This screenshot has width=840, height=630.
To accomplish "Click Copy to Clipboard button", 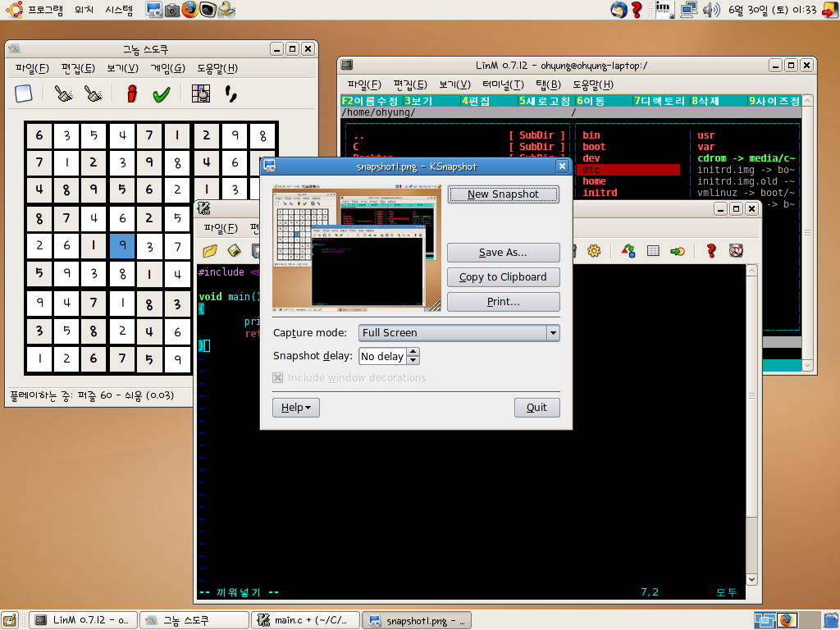I will click(503, 277).
